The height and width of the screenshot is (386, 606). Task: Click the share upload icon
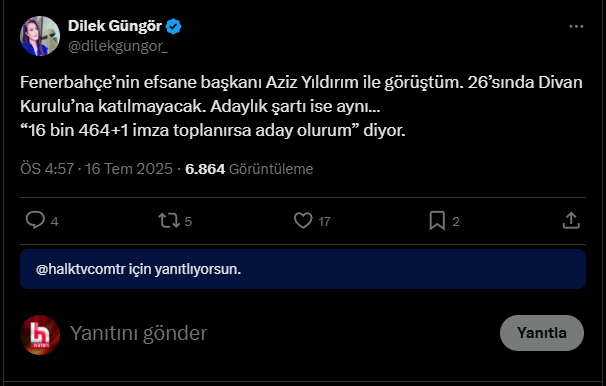click(x=571, y=221)
